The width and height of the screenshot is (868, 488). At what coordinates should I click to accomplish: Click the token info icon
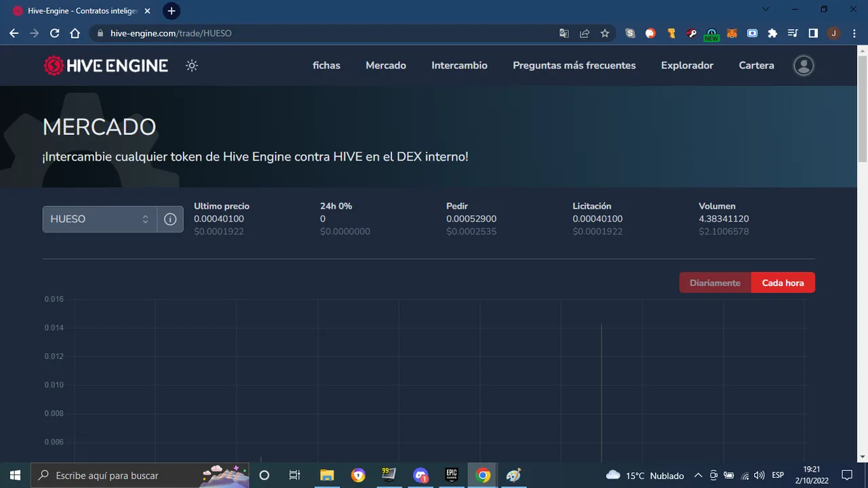[x=170, y=220]
